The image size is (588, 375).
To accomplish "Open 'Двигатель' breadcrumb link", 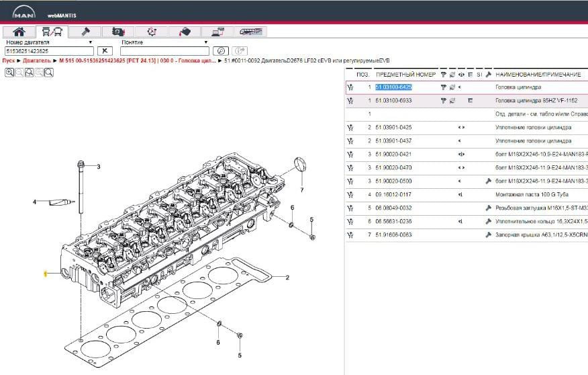I will pos(36,60).
